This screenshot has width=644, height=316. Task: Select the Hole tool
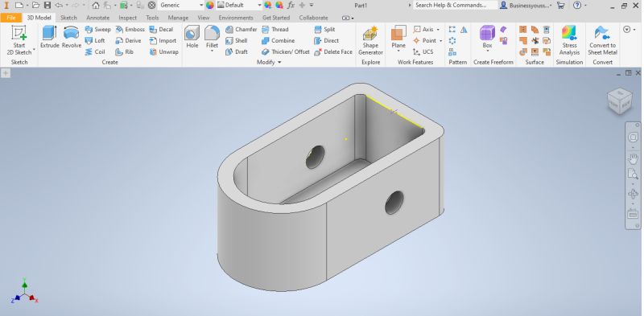coord(192,37)
